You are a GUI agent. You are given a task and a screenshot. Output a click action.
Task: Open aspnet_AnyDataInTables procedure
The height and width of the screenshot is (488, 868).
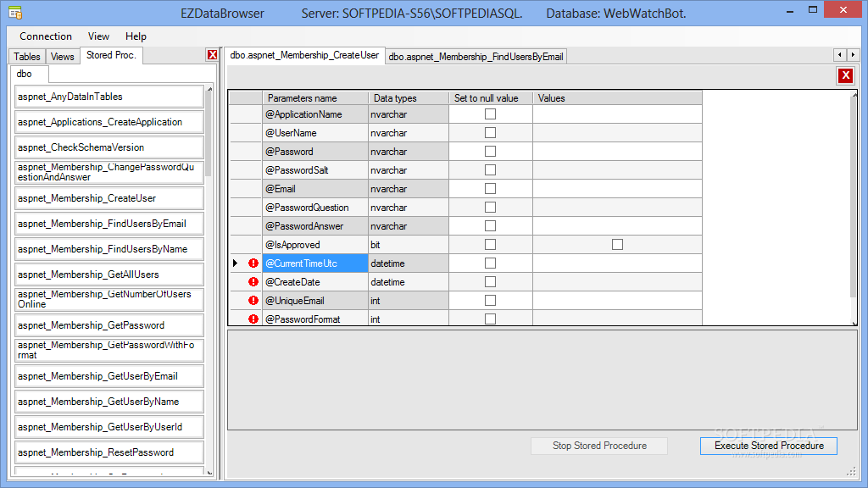[x=109, y=97]
